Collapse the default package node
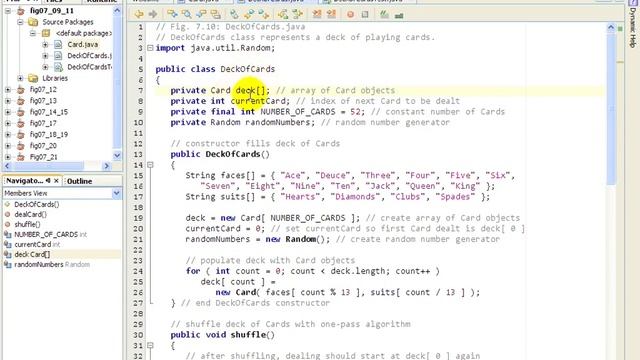 (33, 33)
